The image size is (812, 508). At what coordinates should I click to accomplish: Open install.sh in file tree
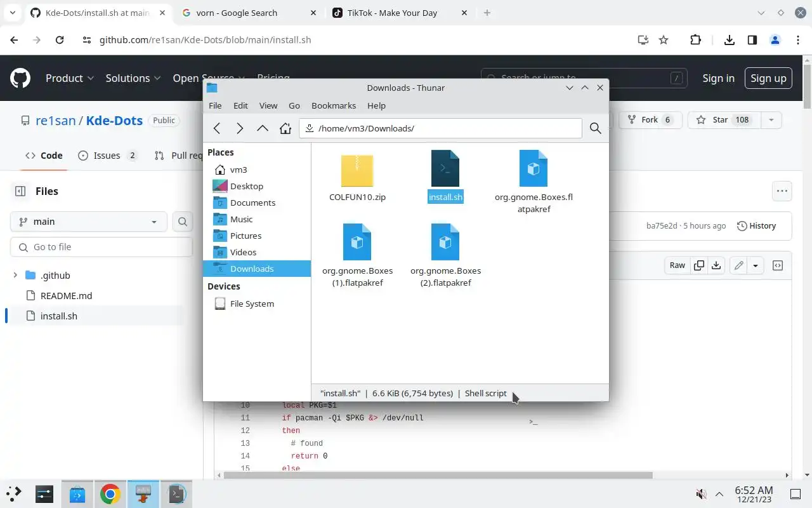[x=58, y=316]
